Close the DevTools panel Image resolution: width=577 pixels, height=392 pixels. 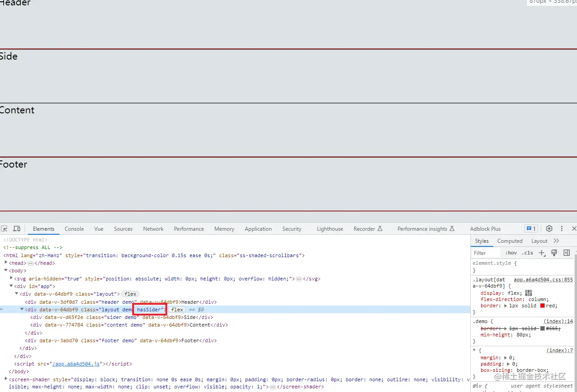pyautogui.click(x=574, y=228)
